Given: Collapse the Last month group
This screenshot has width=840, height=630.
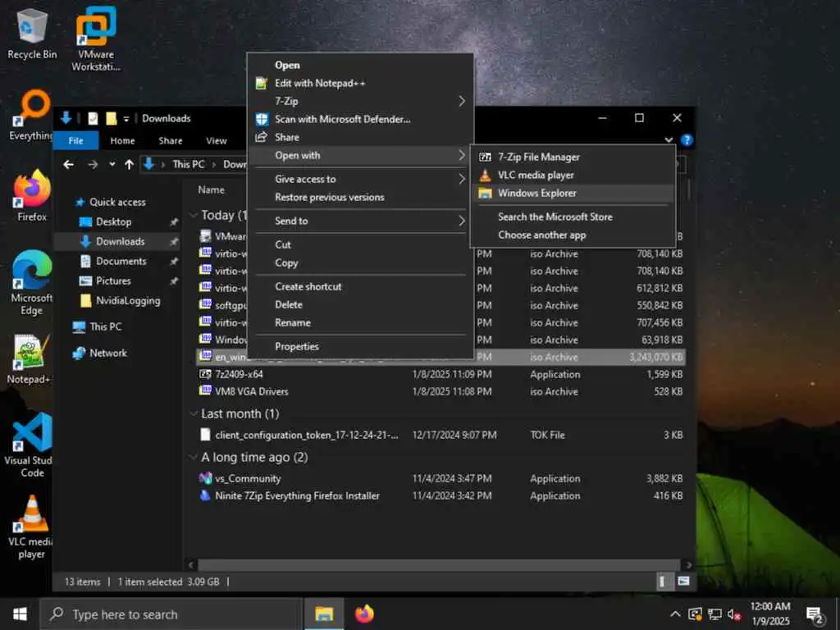Looking at the screenshot, I should (194, 414).
